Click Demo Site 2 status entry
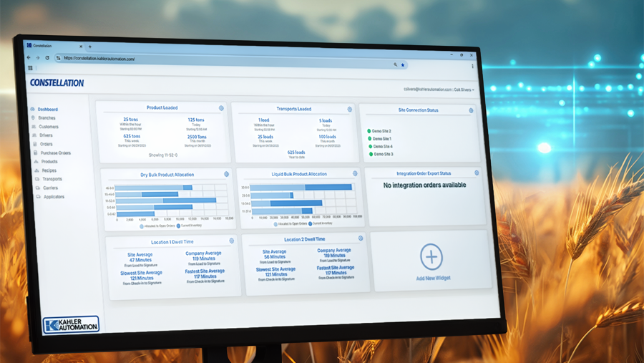Screen dimensions: 644x363 [x=379, y=131]
